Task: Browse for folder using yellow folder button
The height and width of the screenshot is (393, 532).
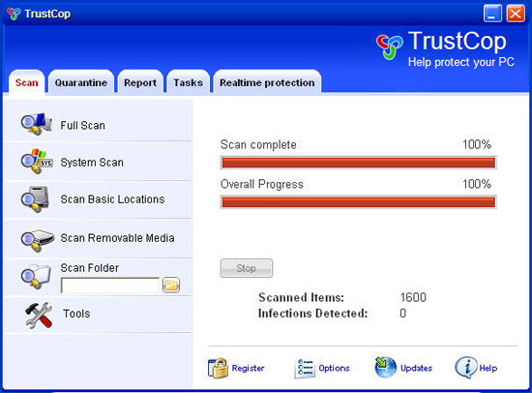Action: (x=171, y=285)
